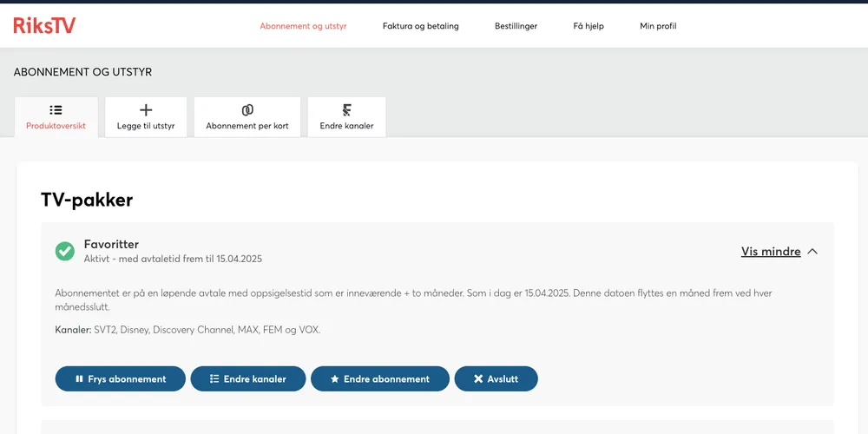The image size is (868, 434).
Task: Collapse Favoritter using the up chevron
Action: point(812,252)
